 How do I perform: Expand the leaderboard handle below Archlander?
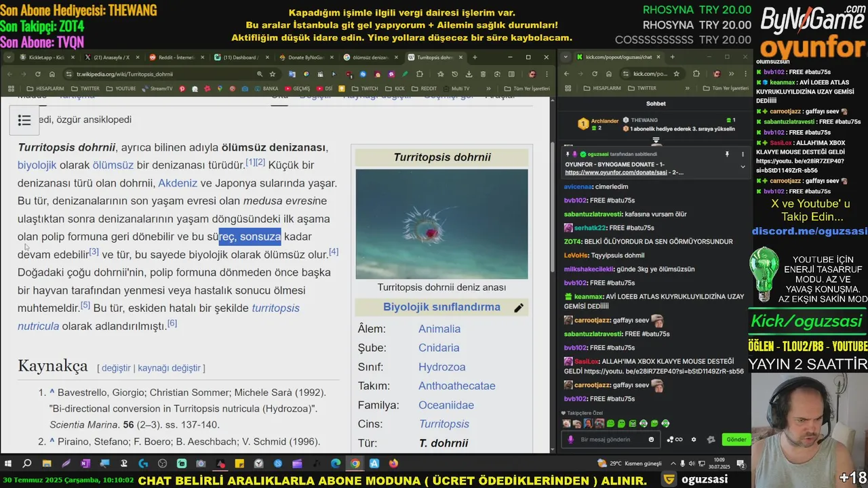(656, 140)
